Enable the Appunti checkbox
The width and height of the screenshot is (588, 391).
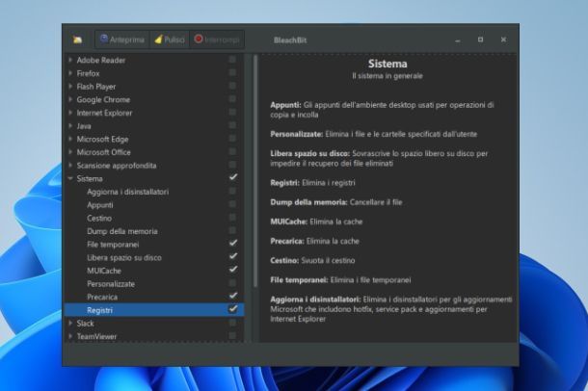[232, 204]
